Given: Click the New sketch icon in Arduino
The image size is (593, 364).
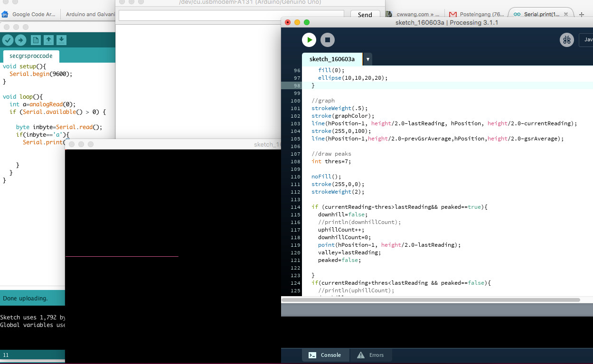Looking at the screenshot, I should point(36,40).
